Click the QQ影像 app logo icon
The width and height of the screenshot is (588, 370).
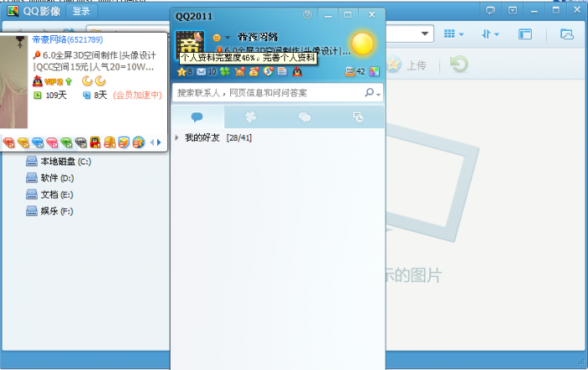(x=13, y=11)
